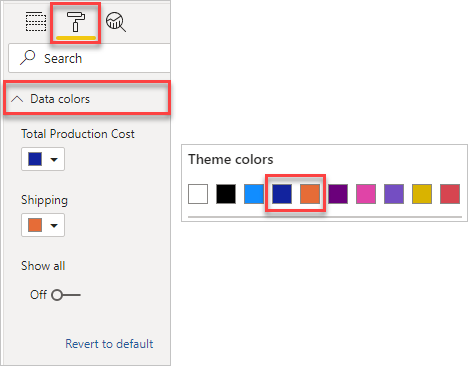Open the Fields pane icon
The height and width of the screenshot is (366, 468).
(x=36, y=22)
